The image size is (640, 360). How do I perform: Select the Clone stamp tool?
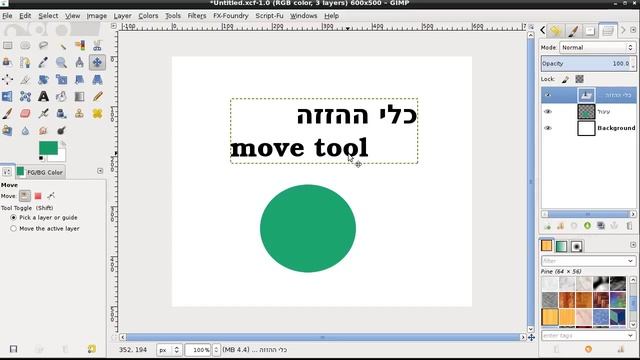tap(79, 113)
